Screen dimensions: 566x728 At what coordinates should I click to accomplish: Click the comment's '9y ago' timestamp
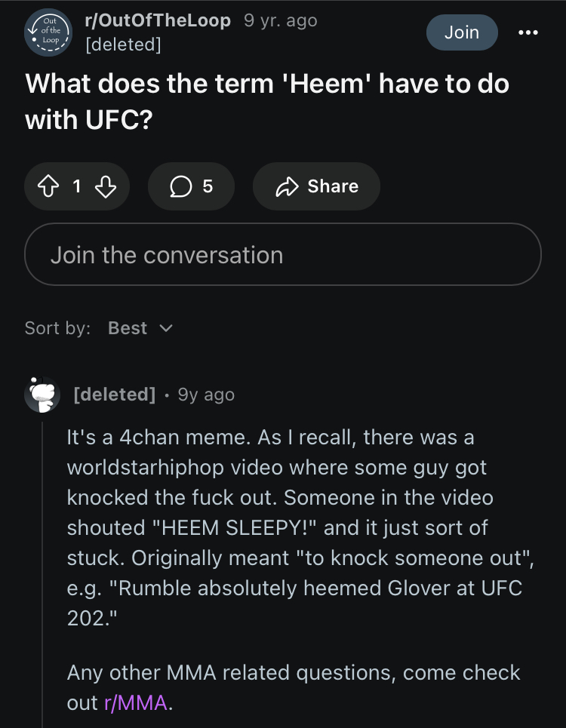click(x=206, y=395)
